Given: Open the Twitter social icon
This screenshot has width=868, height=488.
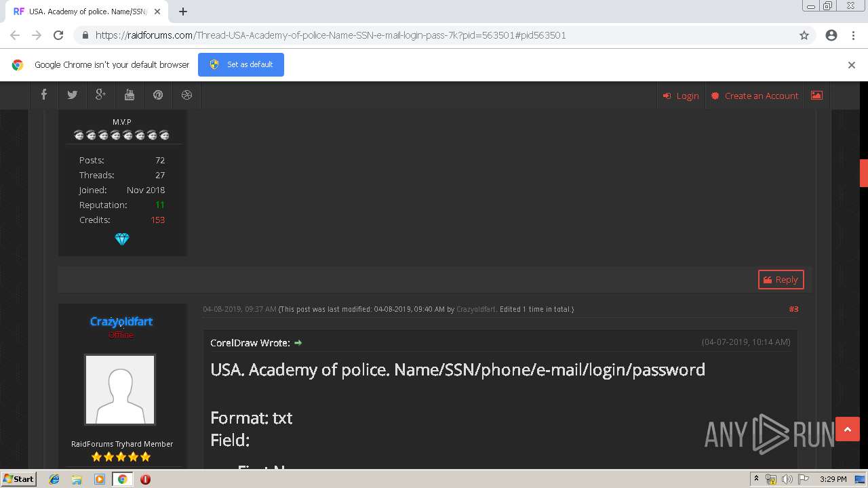Looking at the screenshot, I should click(x=72, y=95).
